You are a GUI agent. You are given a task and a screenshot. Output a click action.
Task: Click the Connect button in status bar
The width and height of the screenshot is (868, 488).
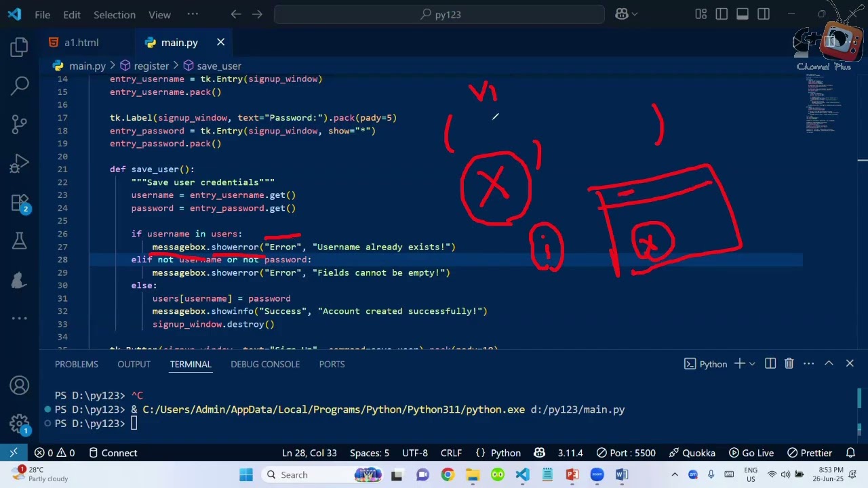tap(113, 453)
